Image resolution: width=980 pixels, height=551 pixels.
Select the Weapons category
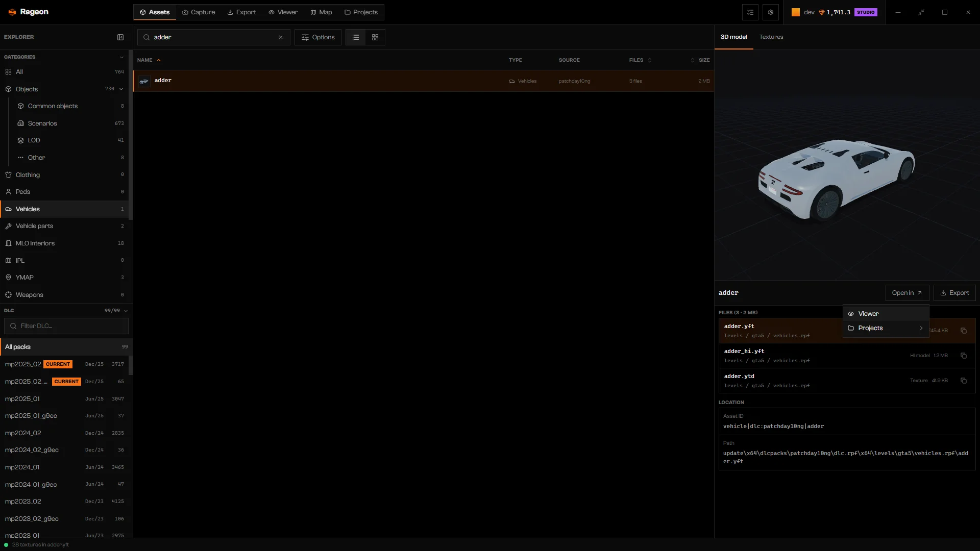[64, 295]
